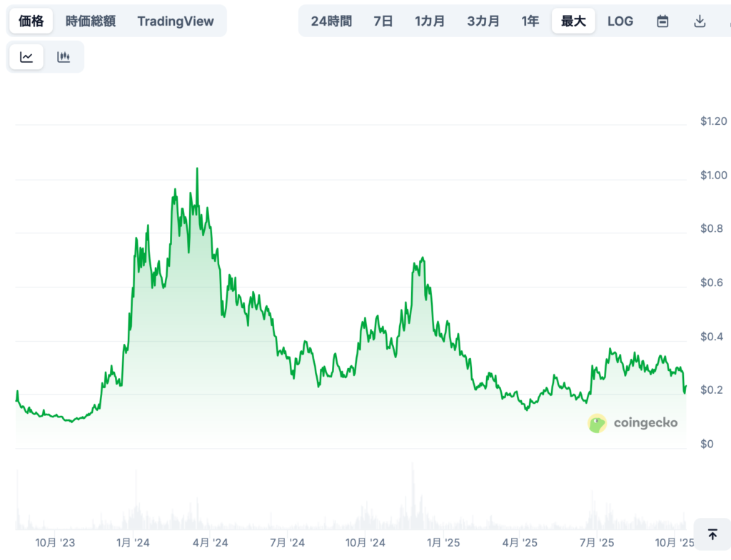This screenshot has height=560, width=731.
Task: Switch to line chart view icon
Action: (26, 57)
